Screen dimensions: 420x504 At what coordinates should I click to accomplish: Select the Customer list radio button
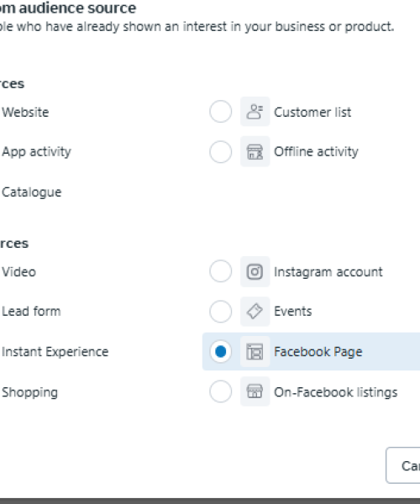(220, 112)
